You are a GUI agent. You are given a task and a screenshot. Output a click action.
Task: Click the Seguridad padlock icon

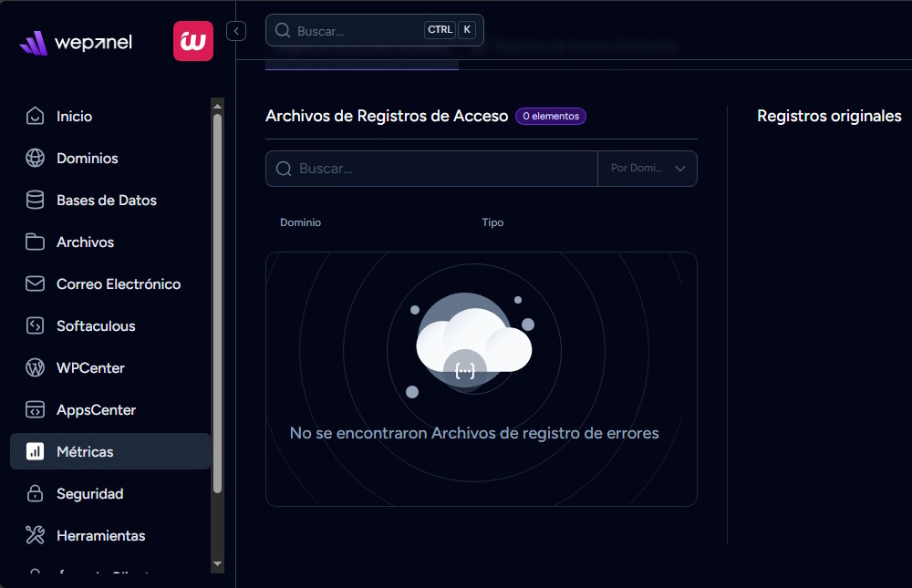[35, 494]
